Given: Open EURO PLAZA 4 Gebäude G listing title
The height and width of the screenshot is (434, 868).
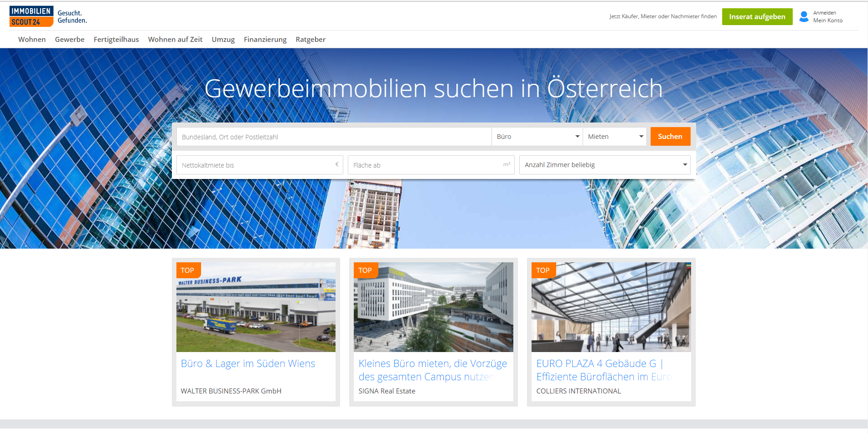Looking at the screenshot, I should [x=604, y=370].
